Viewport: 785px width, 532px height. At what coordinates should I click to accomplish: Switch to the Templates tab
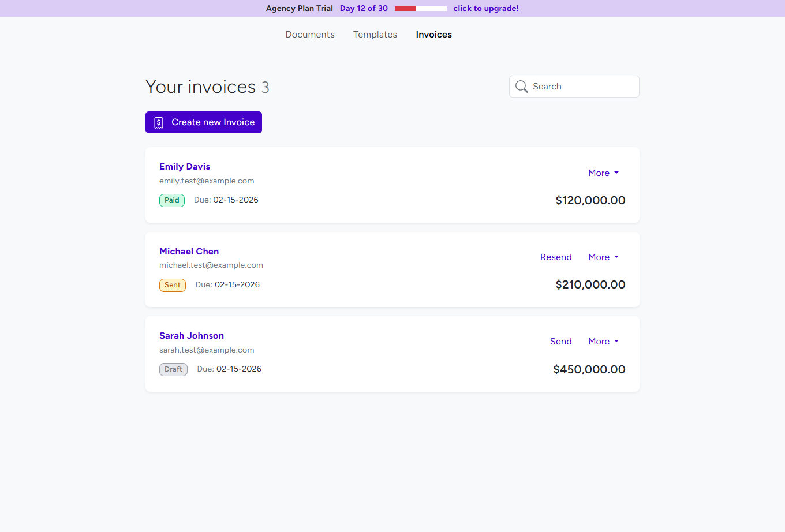pos(375,35)
